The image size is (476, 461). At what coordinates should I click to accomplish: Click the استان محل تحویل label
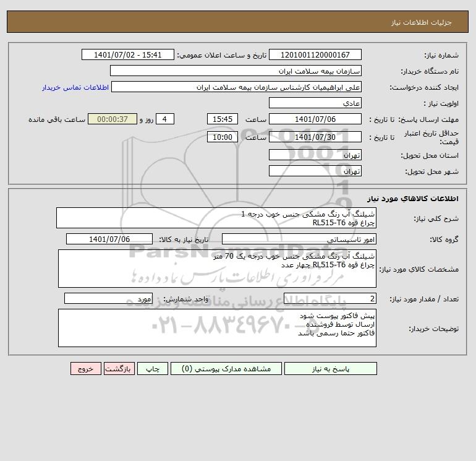click(430, 155)
